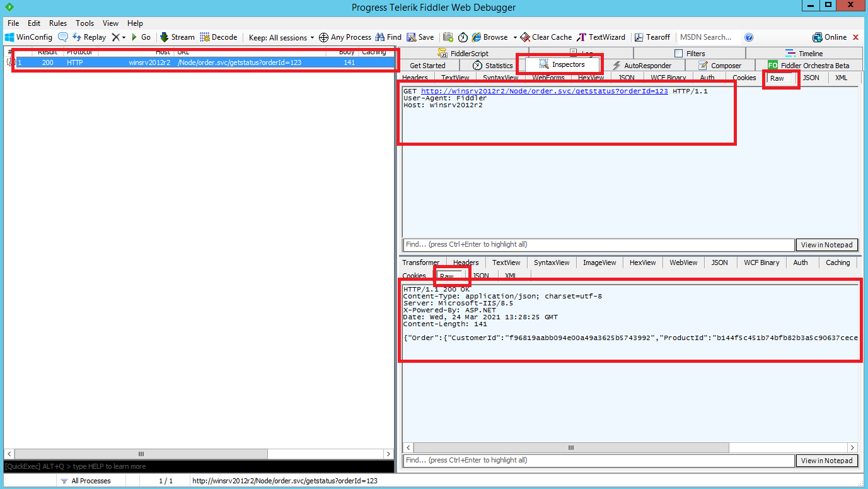The height and width of the screenshot is (489, 868).
Task: Click the timer stopwatch toolbar icon
Action: click(x=463, y=37)
